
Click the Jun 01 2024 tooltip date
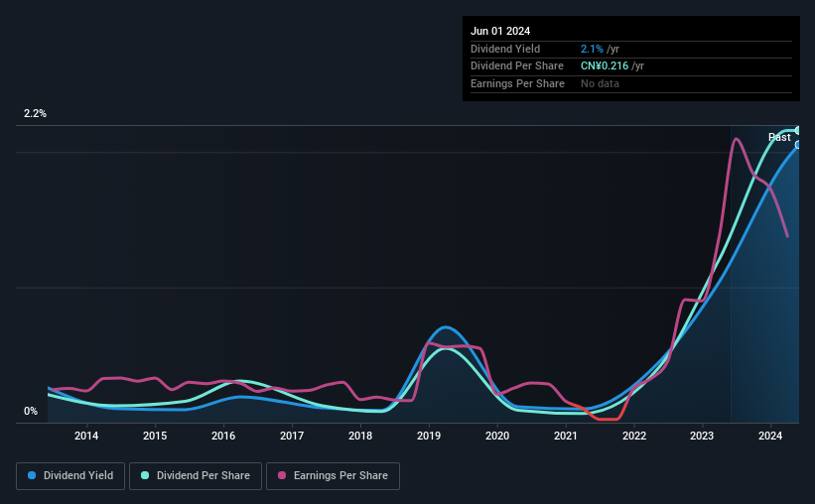[500, 31]
